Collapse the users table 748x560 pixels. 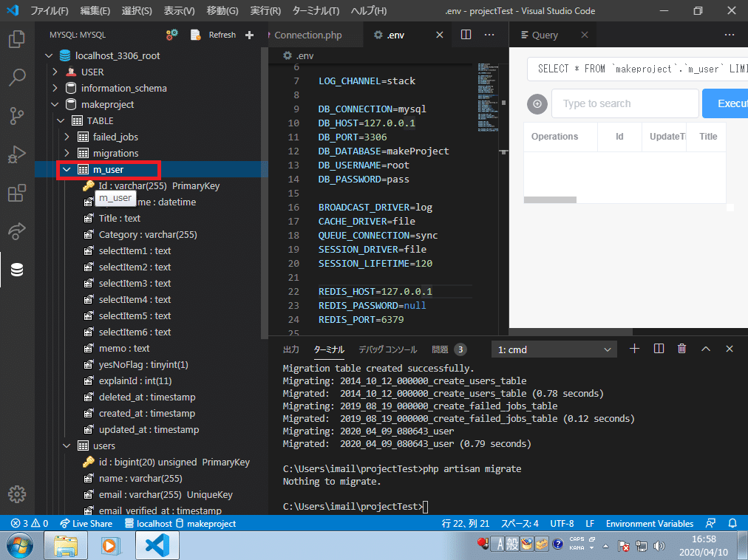click(x=67, y=445)
